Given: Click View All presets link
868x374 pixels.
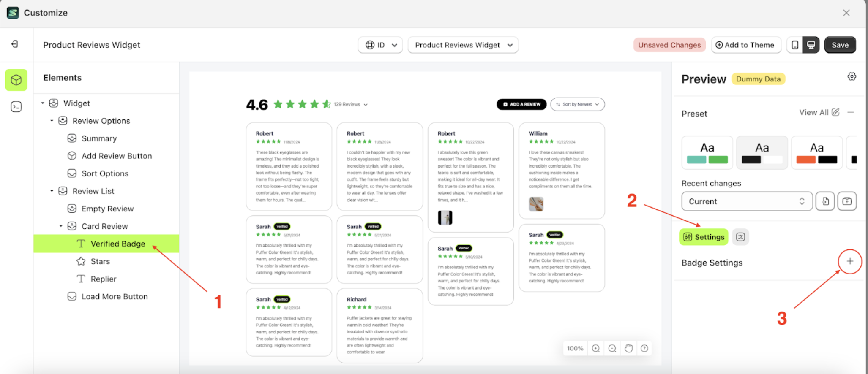Looking at the screenshot, I should 813,112.
